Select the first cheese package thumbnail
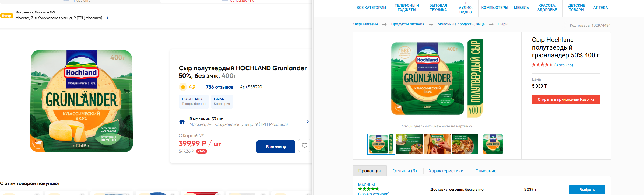 point(381,144)
